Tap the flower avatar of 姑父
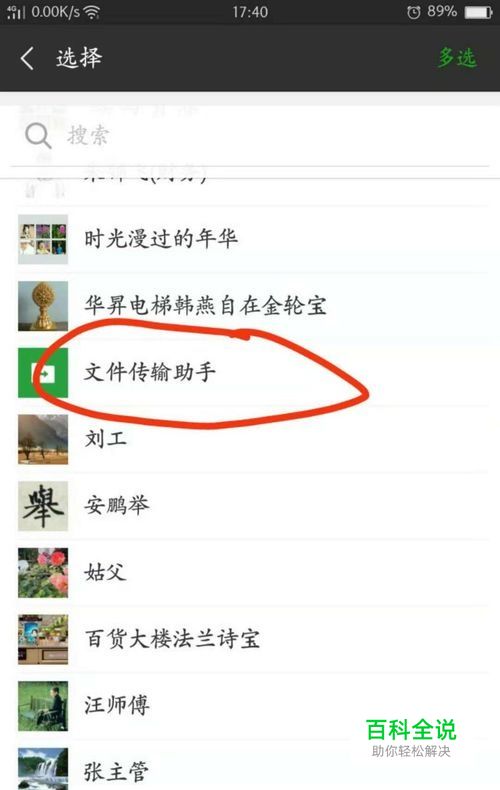The width and height of the screenshot is (500, 790). [43, 573]
